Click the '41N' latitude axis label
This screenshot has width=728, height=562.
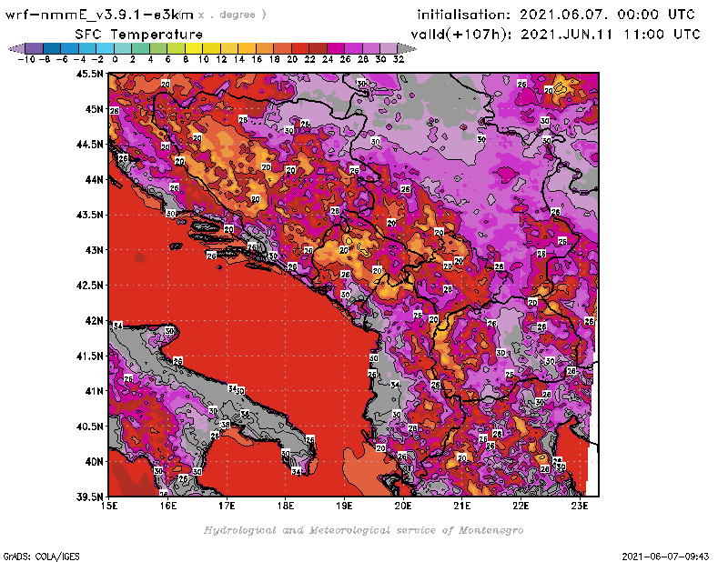coord(95,391)
